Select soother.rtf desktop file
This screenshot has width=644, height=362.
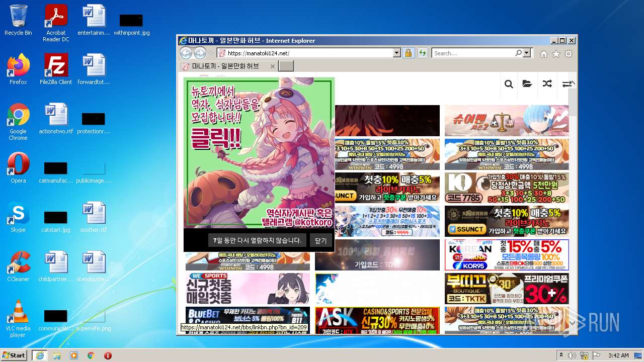click(94, 217)
